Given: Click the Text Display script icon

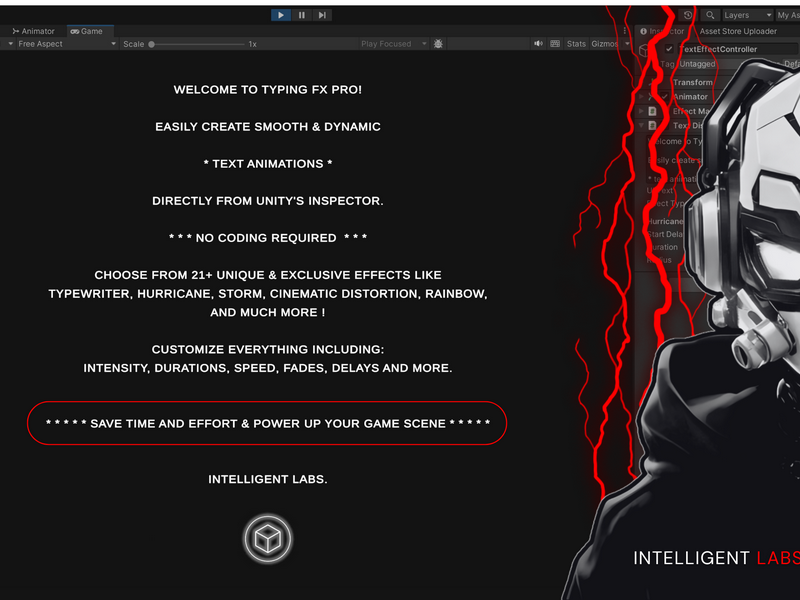Looking at the screenshot, I should click(652, 125).
